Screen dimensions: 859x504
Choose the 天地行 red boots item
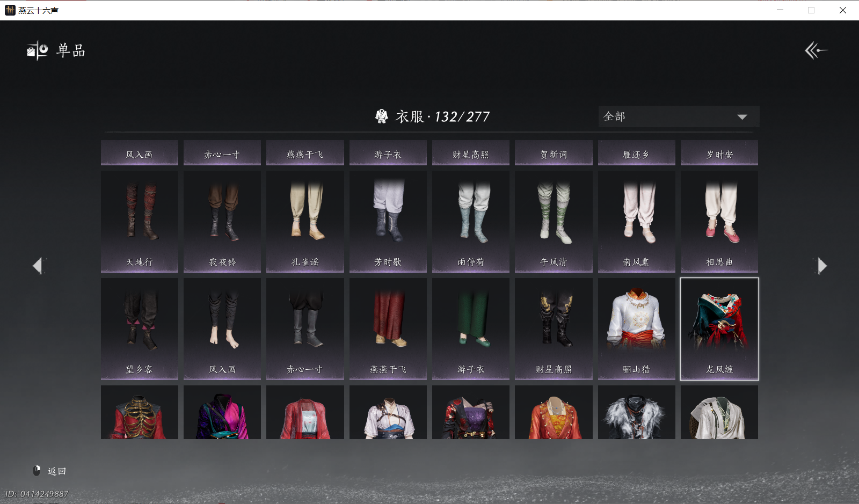coord(140,221)
